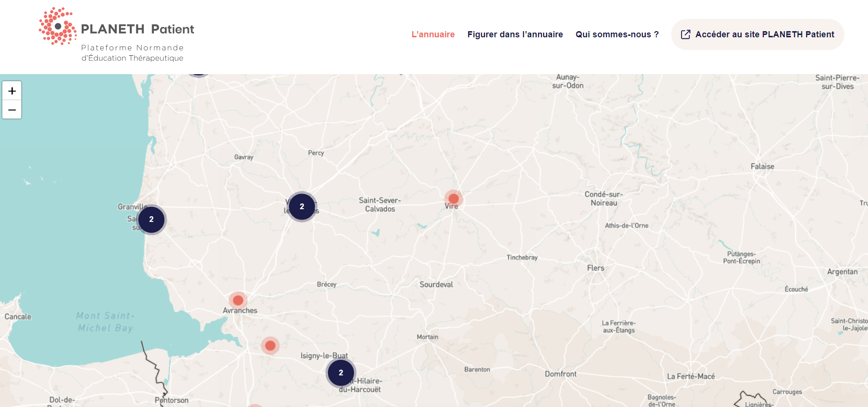Zoom in on the map
Image resolution: width=868 pixels, height=407 pixels.
12,91
